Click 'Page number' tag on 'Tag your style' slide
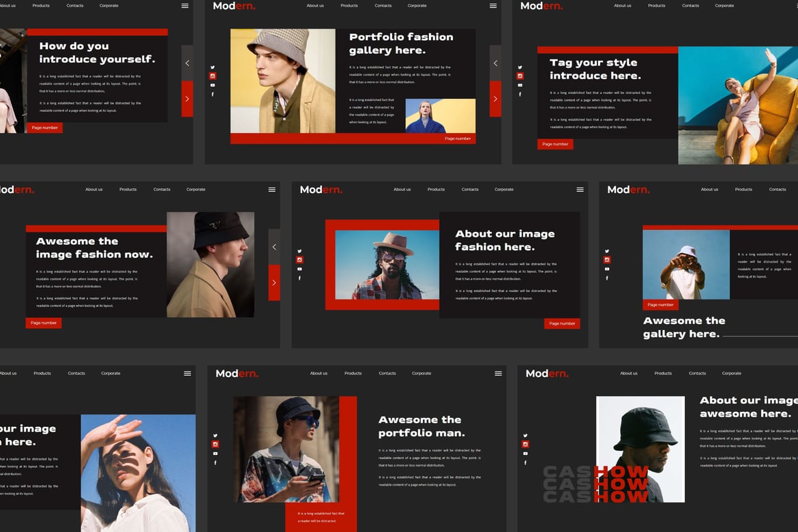798x532 pixels. [555, 144]
